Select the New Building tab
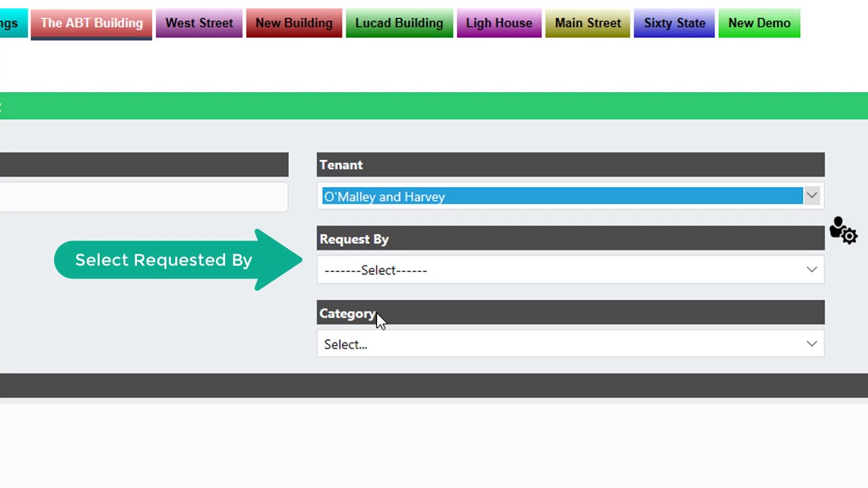868x488 pixels. pos(294,23)
